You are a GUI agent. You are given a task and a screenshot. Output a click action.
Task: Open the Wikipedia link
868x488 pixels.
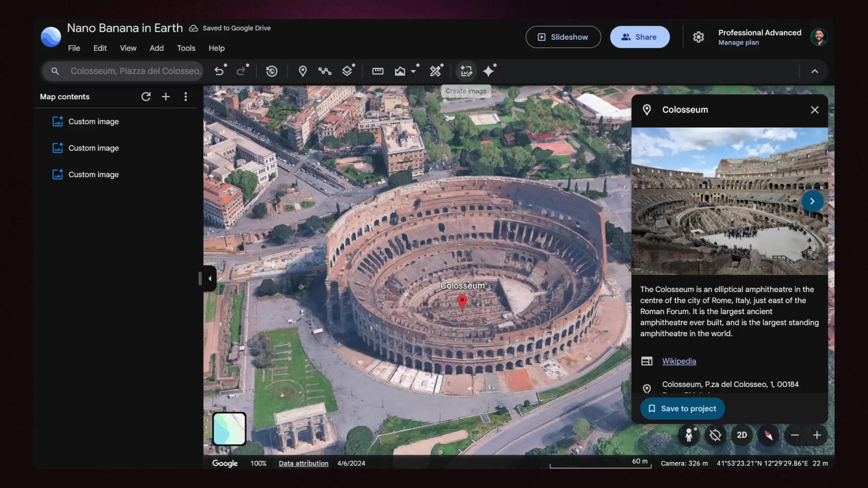pos(679,361)
